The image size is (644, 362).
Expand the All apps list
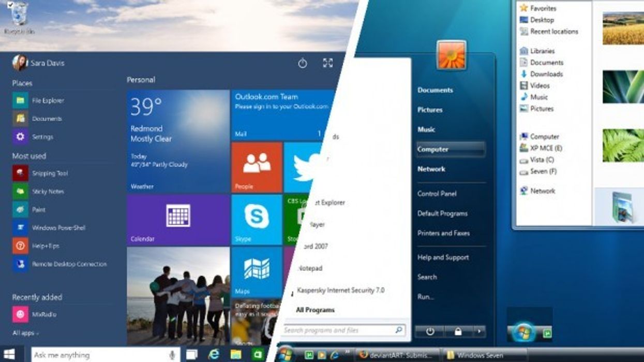[26, 333]
